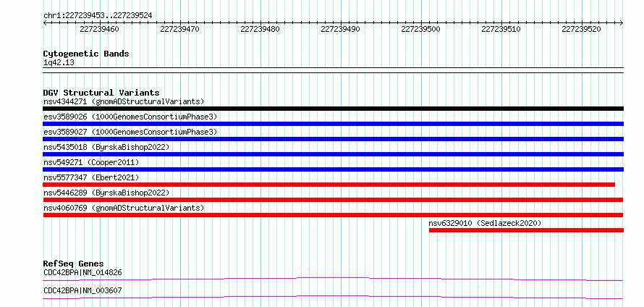This screenshot has width=644, height=307.
Task: Open variant nsv6329010 Sedlazeck2020 label
Action: pyautogui.click(x=485, y=223)
